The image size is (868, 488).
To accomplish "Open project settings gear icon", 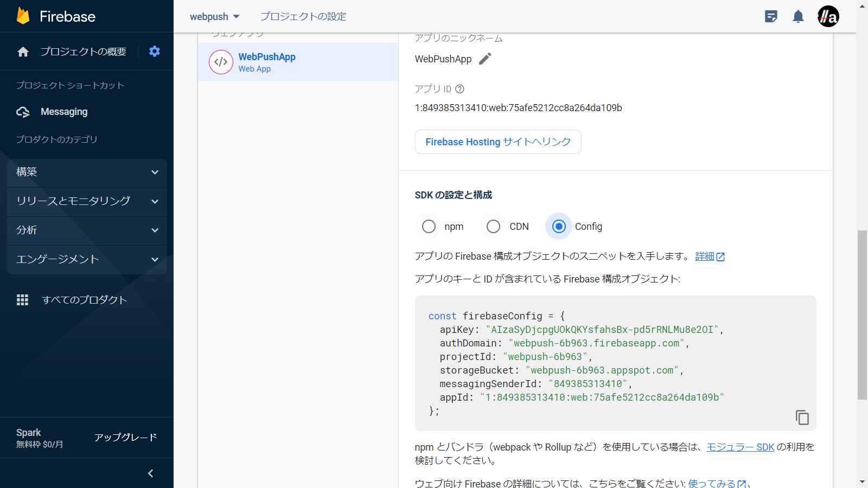I will [155, 52].
